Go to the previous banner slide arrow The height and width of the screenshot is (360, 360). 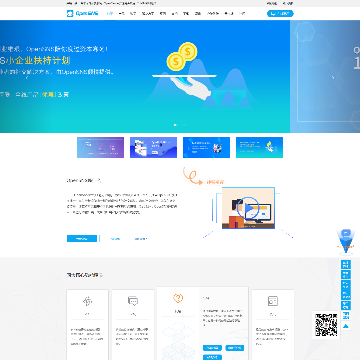[x=27, y=77]
